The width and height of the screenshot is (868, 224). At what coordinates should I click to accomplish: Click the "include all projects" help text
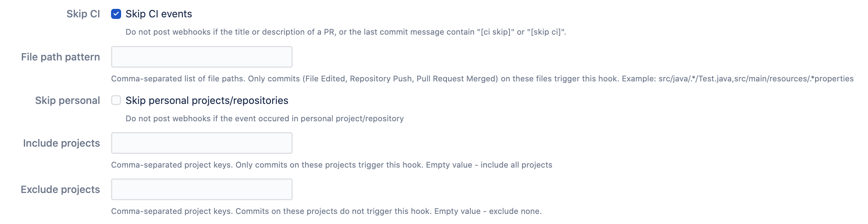516,165
